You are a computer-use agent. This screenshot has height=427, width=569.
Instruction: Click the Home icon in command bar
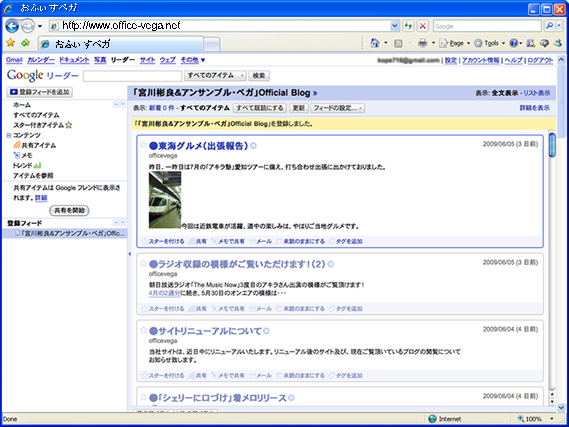click(x=375, y=43)
